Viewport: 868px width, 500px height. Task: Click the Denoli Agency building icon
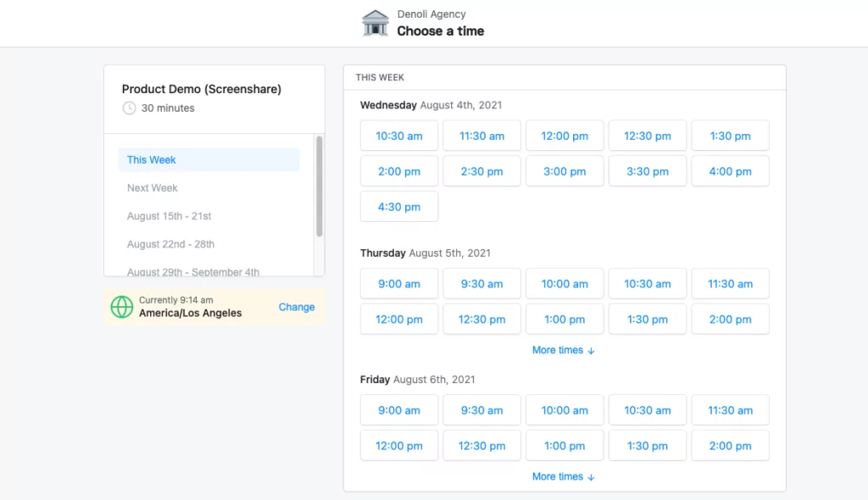[x=376, y=24]
